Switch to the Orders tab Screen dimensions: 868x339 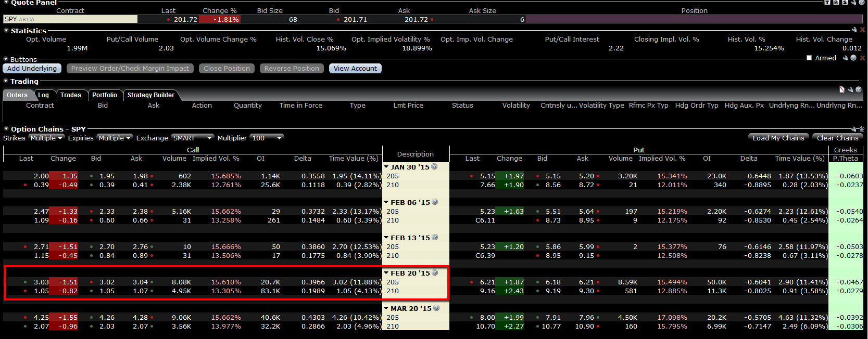point(17,95)
